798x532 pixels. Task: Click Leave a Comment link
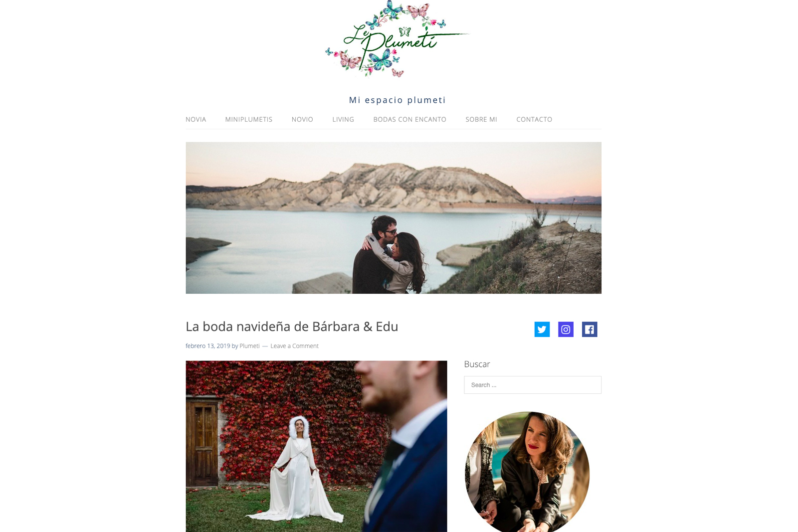point(294,346)
